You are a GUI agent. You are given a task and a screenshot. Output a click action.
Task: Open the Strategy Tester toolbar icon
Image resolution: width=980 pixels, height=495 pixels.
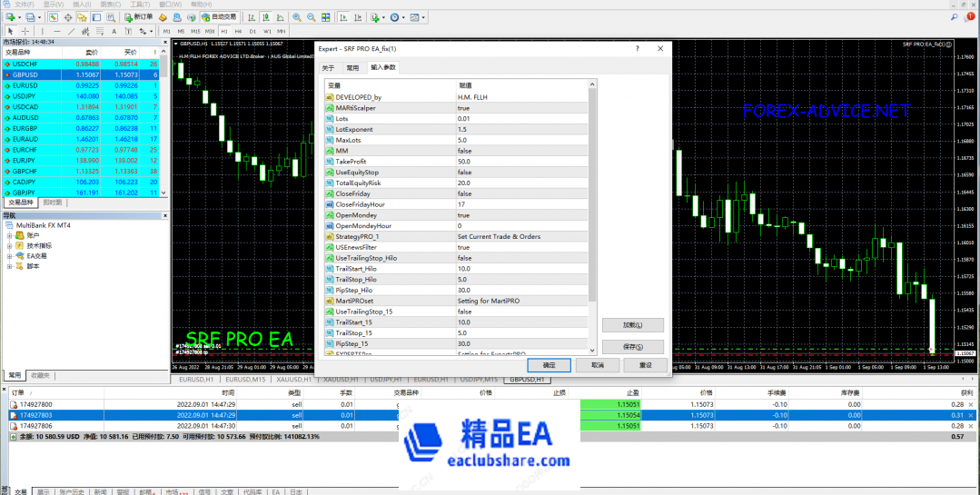(111, 17)
